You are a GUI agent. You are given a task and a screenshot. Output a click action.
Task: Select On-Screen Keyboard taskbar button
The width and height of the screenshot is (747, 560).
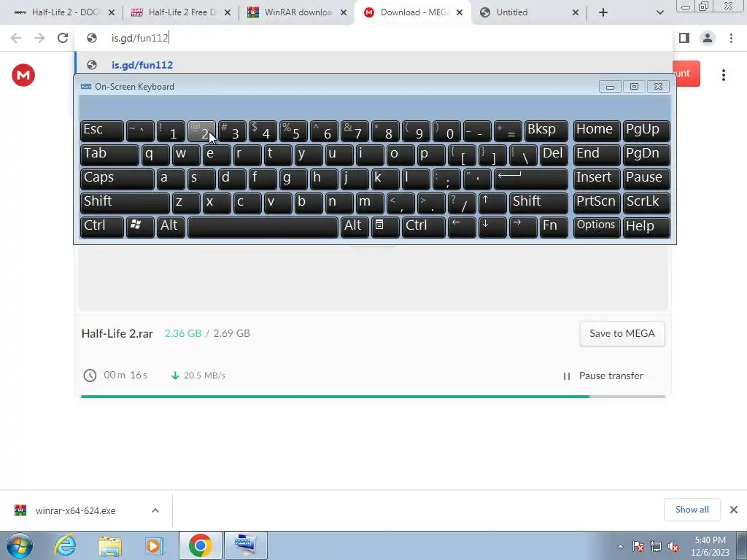point(245,545)
